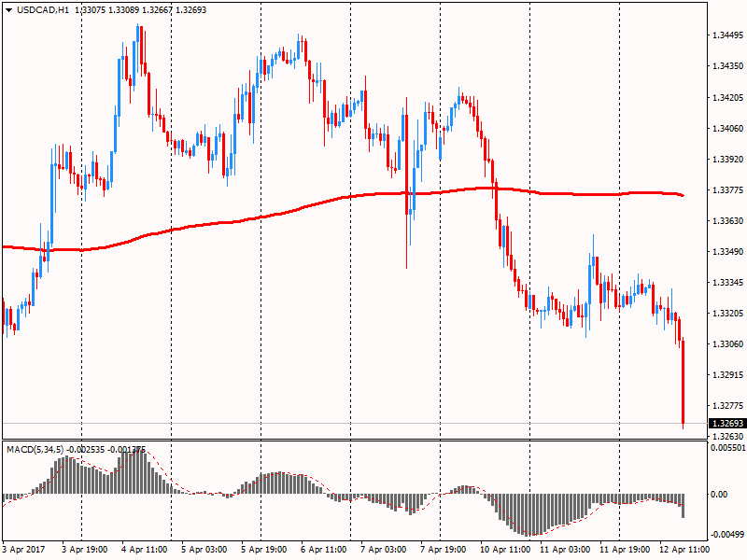Select time axis label 5 Apr 19:00
This screenshot has height=560, width=747.
coord(264,550)
